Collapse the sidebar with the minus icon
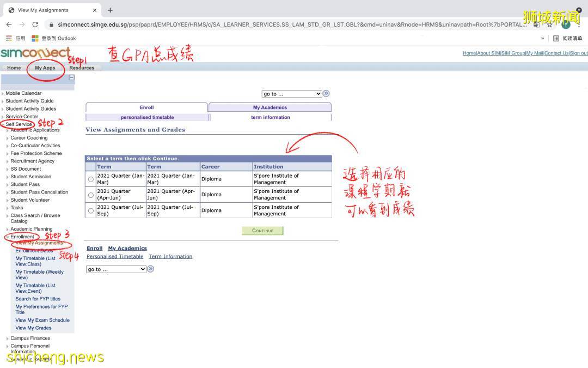 click(71, 77)
